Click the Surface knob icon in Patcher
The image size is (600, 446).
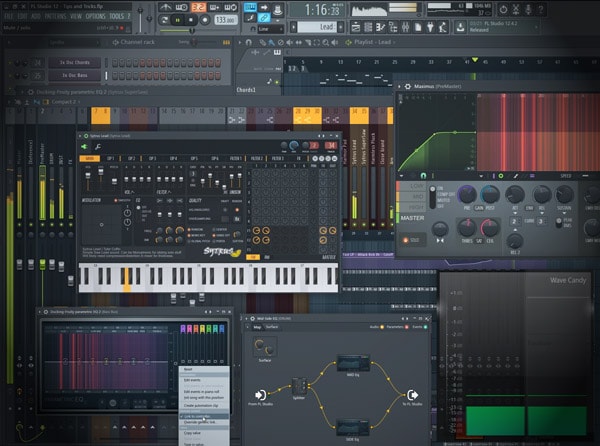(266, 346)
